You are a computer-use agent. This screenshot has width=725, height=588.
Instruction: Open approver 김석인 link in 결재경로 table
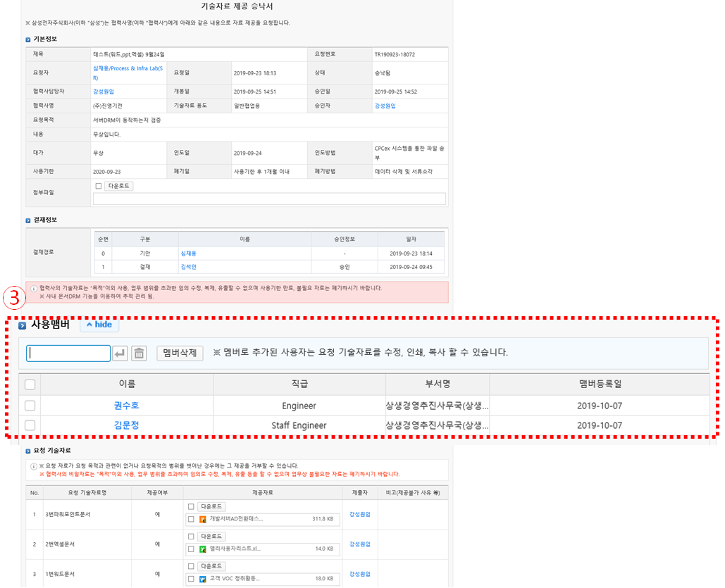tap(188, 268)
